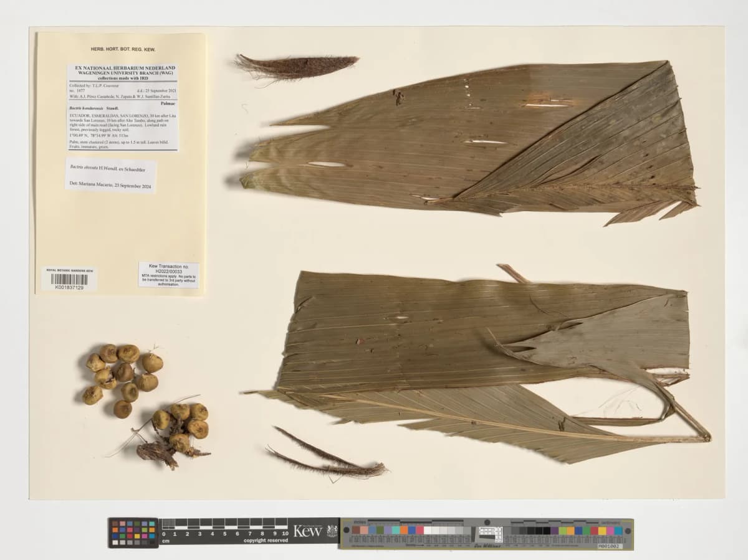
Task: Click the long colour control strip
Action: click(486, 534)
